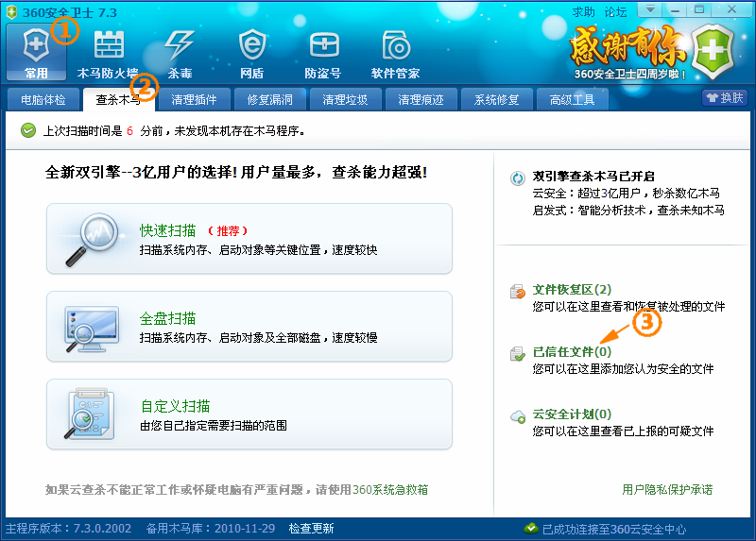Switch to the 修复漏洞 tab
The height and width of the screenshot is (541, 756).
coord(270,99)
